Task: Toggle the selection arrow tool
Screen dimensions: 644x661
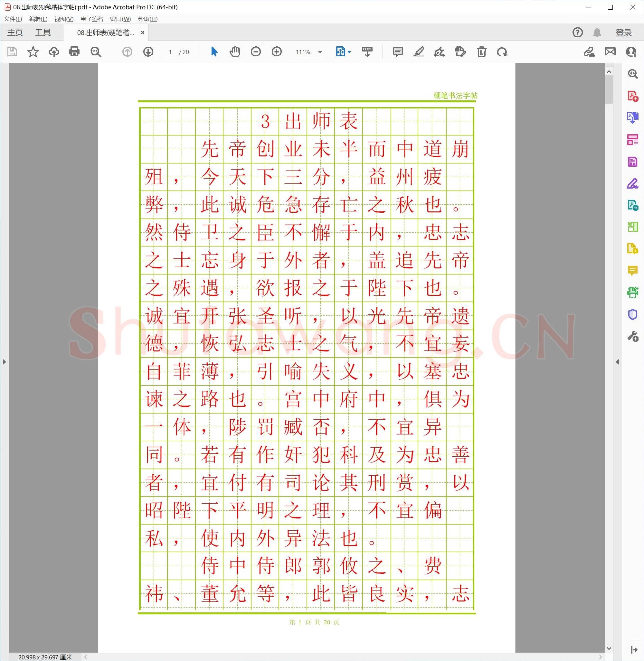Action: pyautogui.click(x=214, y=52)
